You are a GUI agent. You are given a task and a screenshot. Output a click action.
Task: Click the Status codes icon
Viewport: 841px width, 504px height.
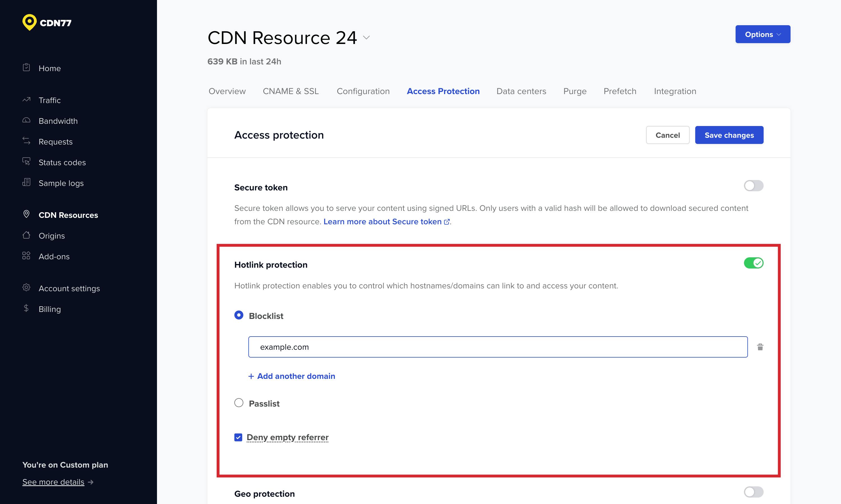coord(27,162)
